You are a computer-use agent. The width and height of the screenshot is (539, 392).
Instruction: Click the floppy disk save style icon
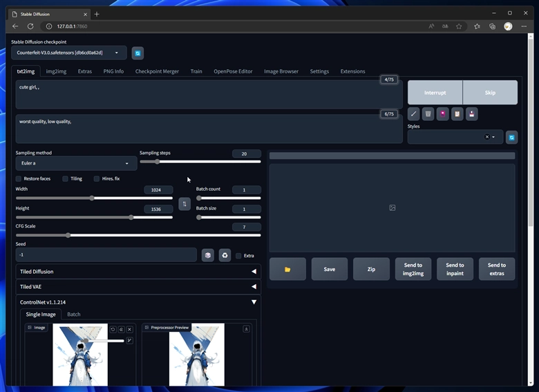coord(471,114)
